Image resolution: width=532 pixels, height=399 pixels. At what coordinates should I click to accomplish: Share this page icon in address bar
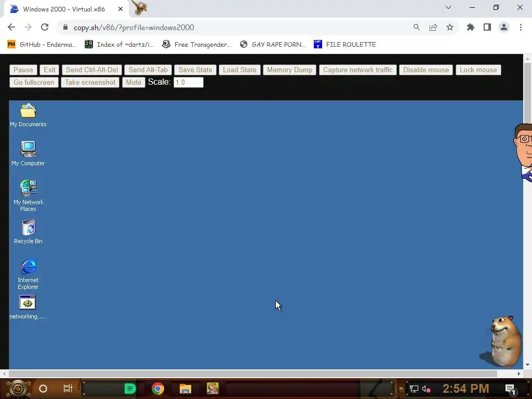(433, 27)
